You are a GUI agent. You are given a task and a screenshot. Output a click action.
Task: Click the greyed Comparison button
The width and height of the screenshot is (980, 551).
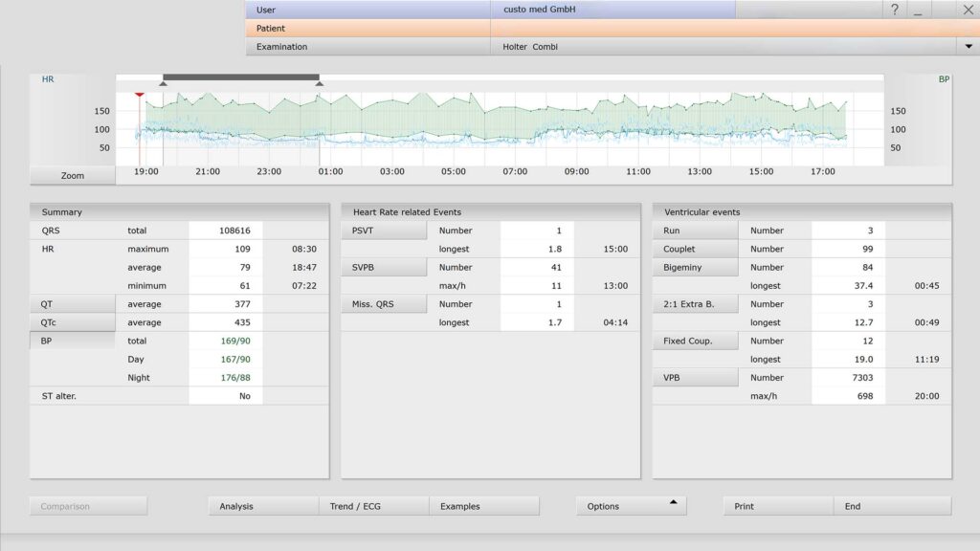88,506
